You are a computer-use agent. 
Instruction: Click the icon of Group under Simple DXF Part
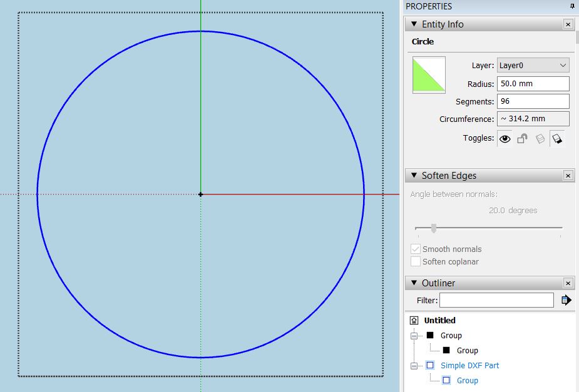[446, 380]
